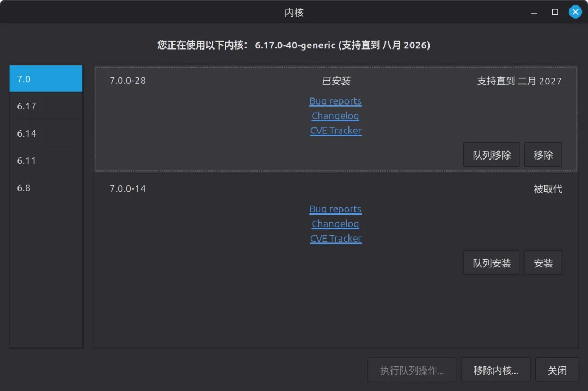Open Bug reports link for 7.0.0-28
588x391 pixels.
[335, 101]
